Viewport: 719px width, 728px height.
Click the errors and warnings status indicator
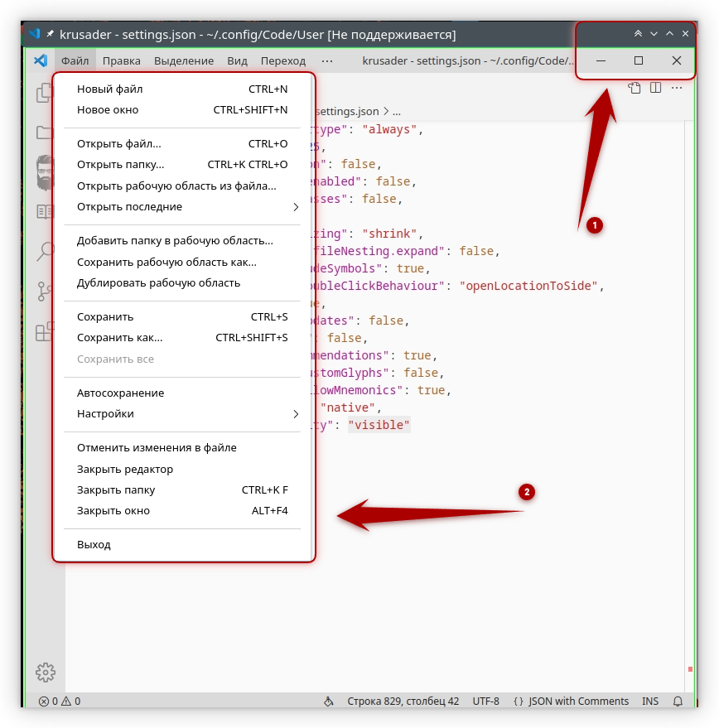tap(58, 701)
